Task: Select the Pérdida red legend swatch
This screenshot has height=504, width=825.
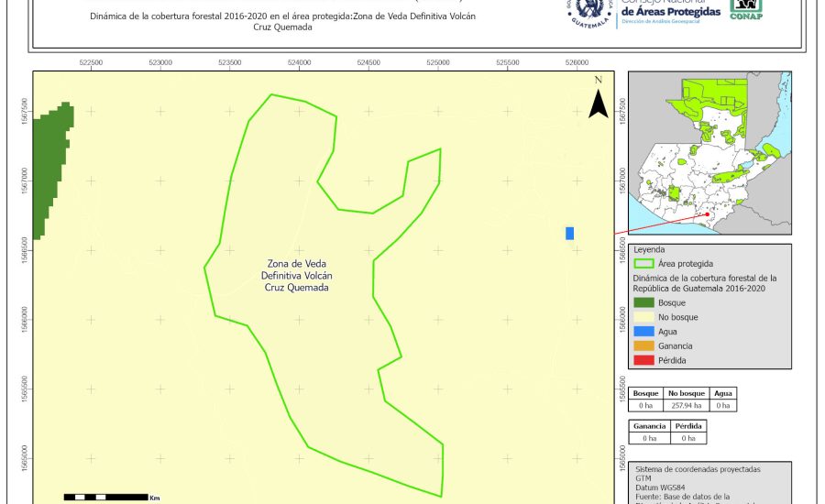Action: point(645,361)
